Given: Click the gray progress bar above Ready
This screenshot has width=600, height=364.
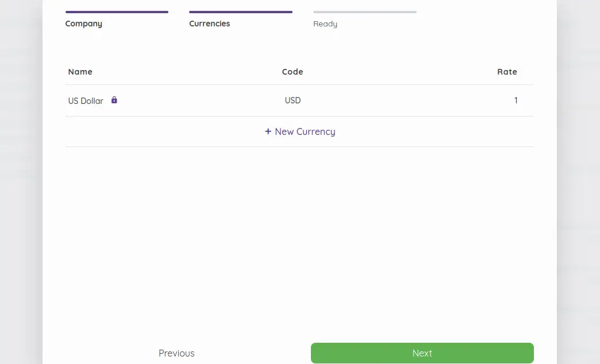Looking at the screenshot, I should 365,12.
